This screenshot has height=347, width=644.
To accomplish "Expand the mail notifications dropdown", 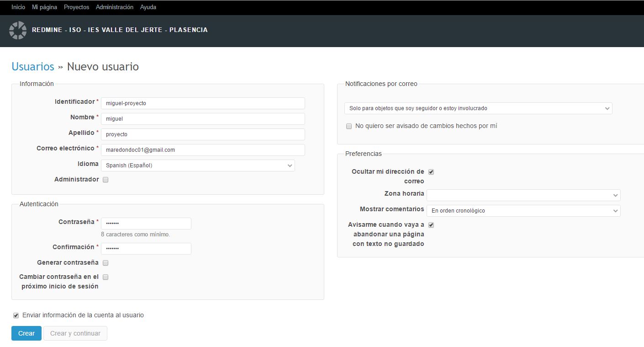I will 478,108.
